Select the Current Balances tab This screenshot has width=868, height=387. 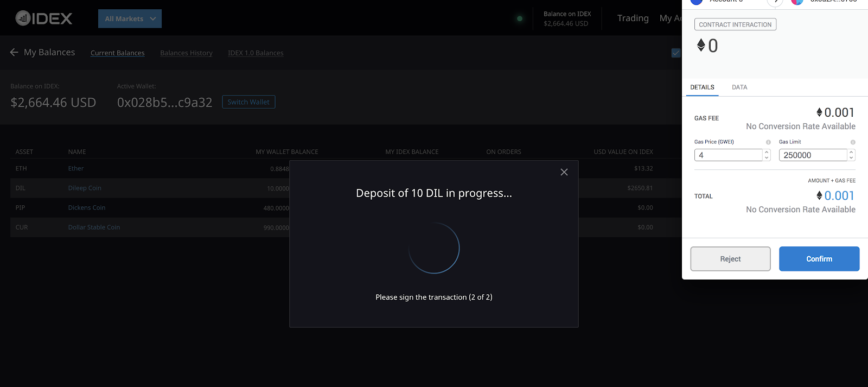point(117,53)
